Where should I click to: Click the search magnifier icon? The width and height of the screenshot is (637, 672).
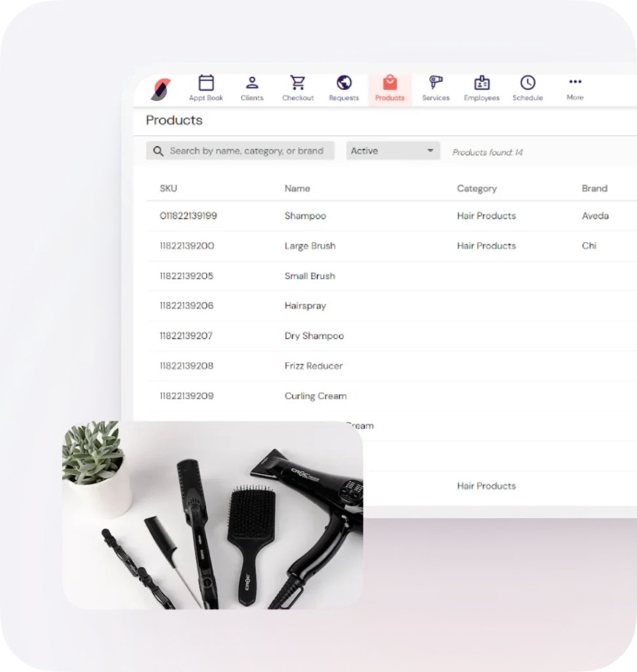pos(158,151)
